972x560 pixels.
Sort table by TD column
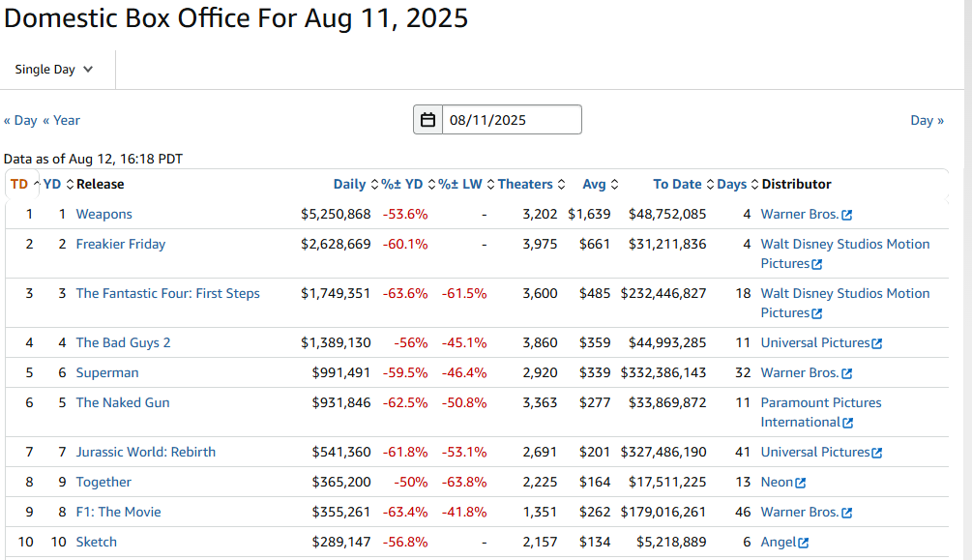pos(25,184)
